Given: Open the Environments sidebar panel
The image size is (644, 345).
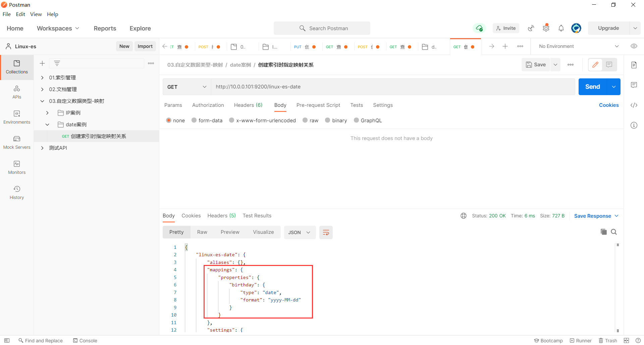Looking at the screenshot, I should point(17,117).
